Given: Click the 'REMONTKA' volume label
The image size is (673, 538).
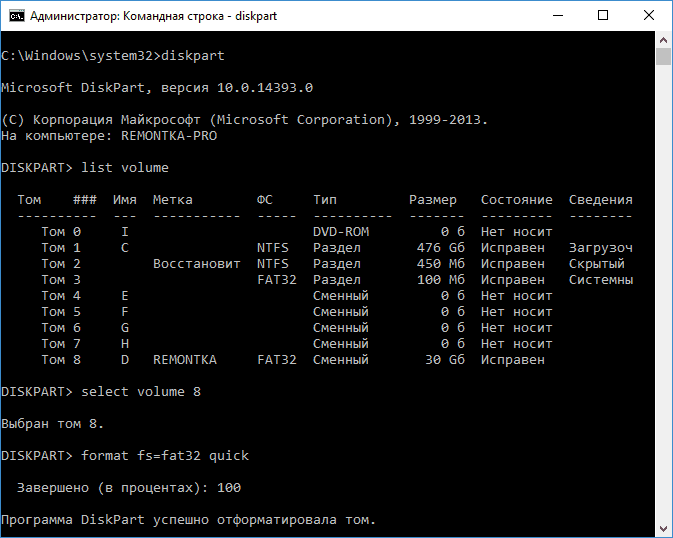Looking at the screenshot, I should tap(185, 360).
